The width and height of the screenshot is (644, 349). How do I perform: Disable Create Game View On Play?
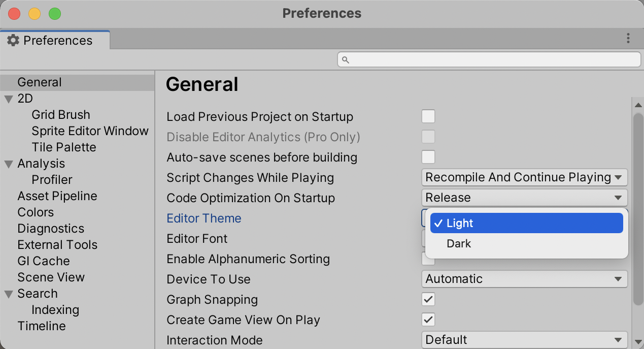point(428,320)
